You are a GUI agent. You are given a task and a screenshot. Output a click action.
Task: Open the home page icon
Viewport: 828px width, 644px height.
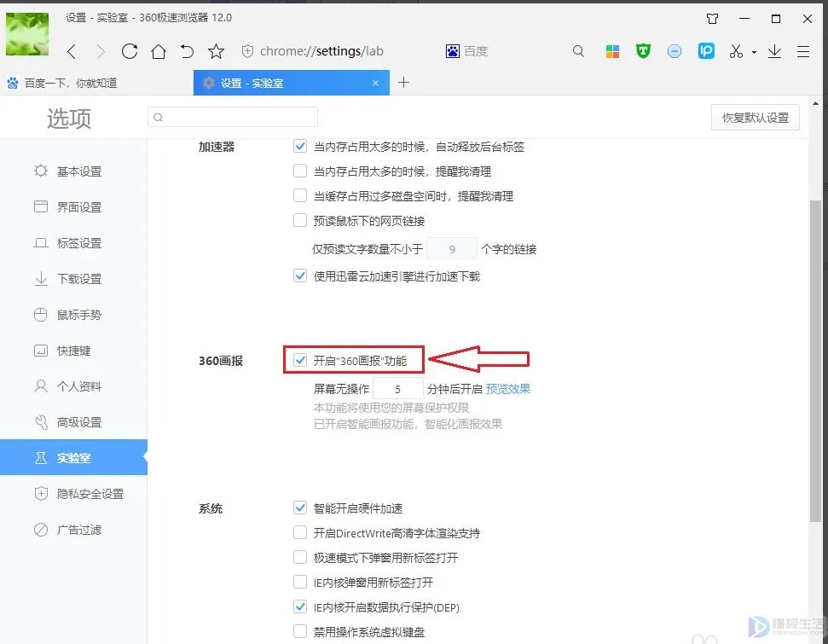click(x=159, y=51)
